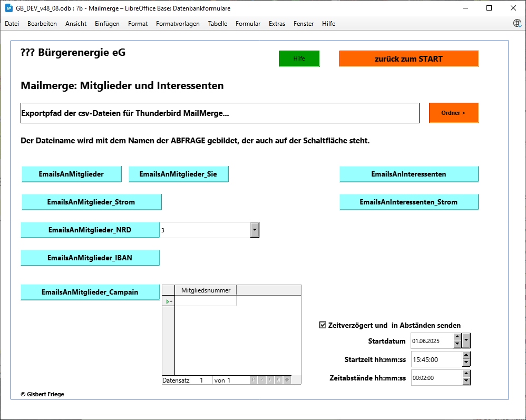Click the new record navigation icon
The width and height of the screenshot is (526, 420).
coord(287,380)
